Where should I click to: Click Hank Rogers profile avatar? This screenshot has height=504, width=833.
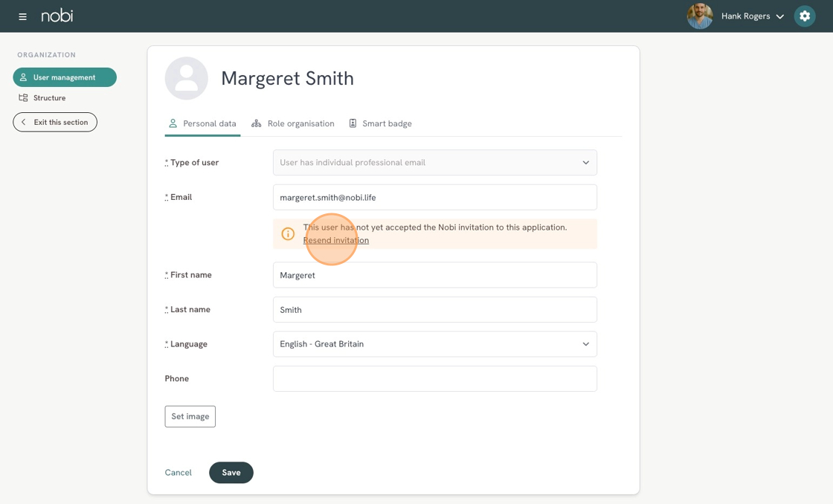[x=699, y=16]
